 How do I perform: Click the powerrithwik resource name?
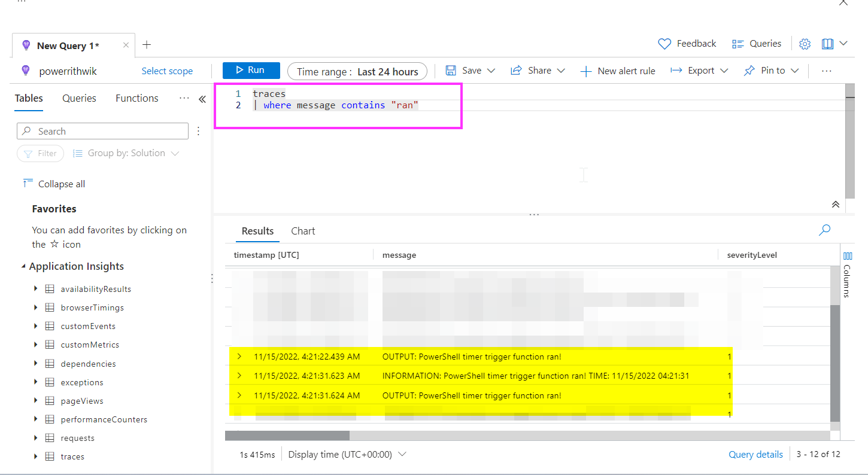[x=68, y=71]
